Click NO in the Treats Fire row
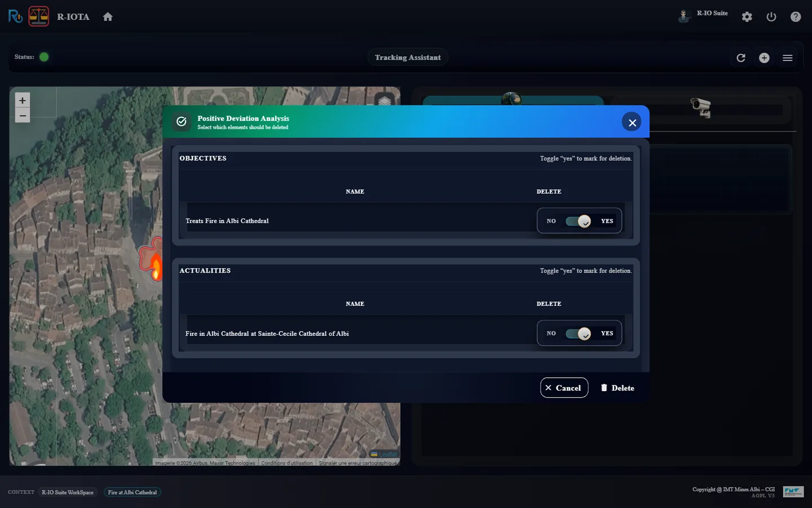 pos(551,221)
